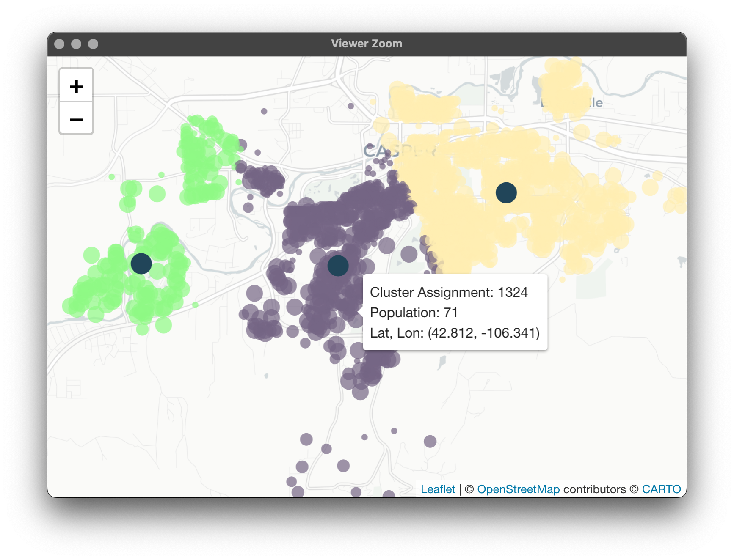Click the Cluster Assignment 1324 popup
This screenshot has height=560, width=734.
click(455, 312)
